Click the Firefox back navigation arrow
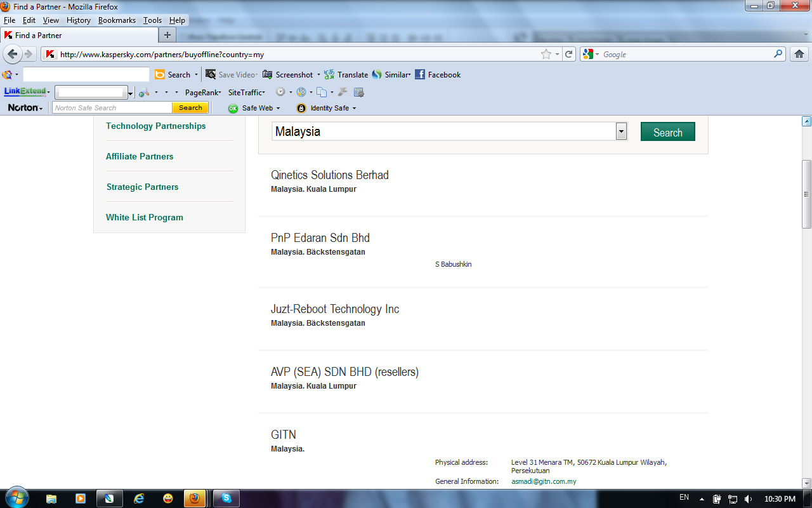812x508 pixels. pos(13,54)
